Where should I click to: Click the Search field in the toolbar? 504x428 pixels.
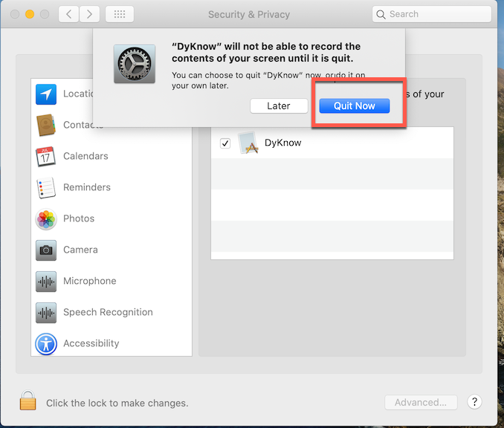tap(432, 14)
